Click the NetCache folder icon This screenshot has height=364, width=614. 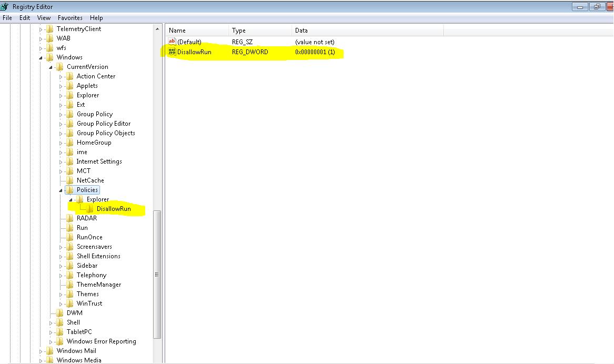(x=69, y=180)
